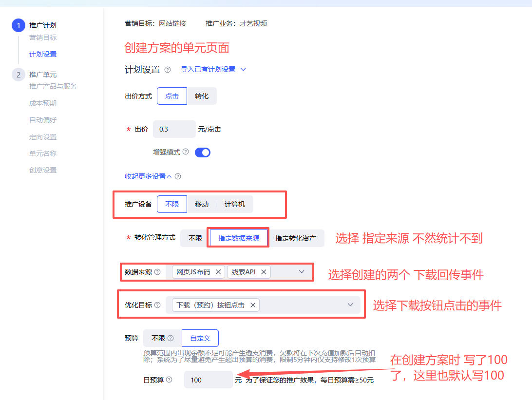This screenshot has height=400, width=532.
Task: Set 推广设备 to 移动
Action: (x=202, y=204)
